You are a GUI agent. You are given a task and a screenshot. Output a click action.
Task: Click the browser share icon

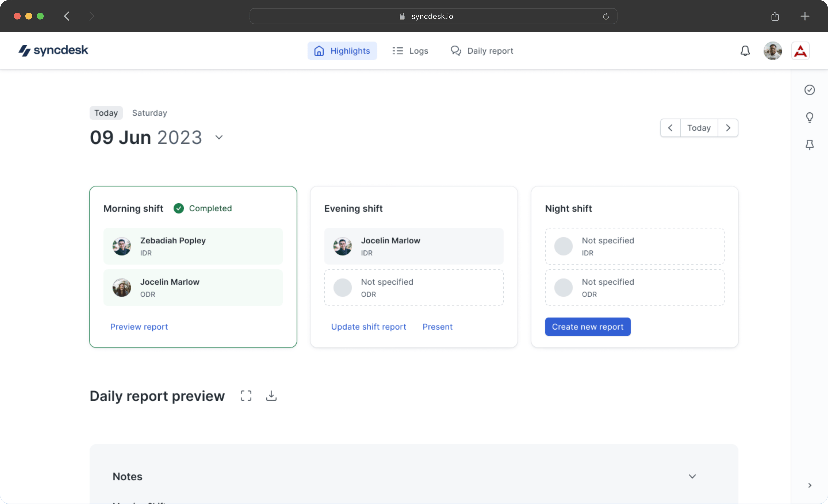point(775,16)
